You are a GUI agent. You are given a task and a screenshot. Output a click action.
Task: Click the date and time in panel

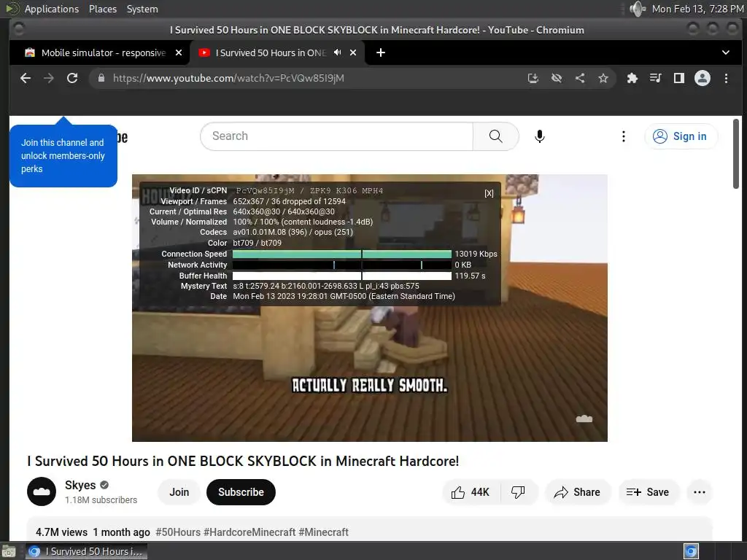pos(697,9)
